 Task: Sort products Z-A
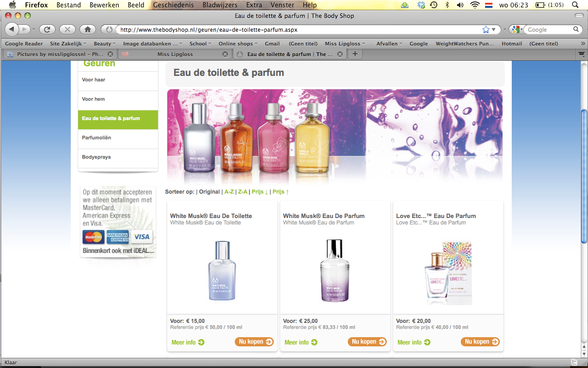click(243, 192)
